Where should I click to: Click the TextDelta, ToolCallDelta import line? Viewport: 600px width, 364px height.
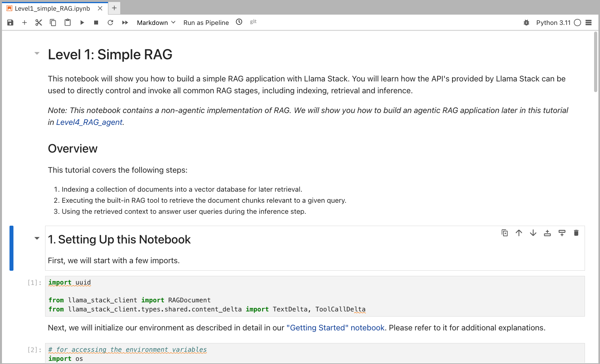pos(207,309)
